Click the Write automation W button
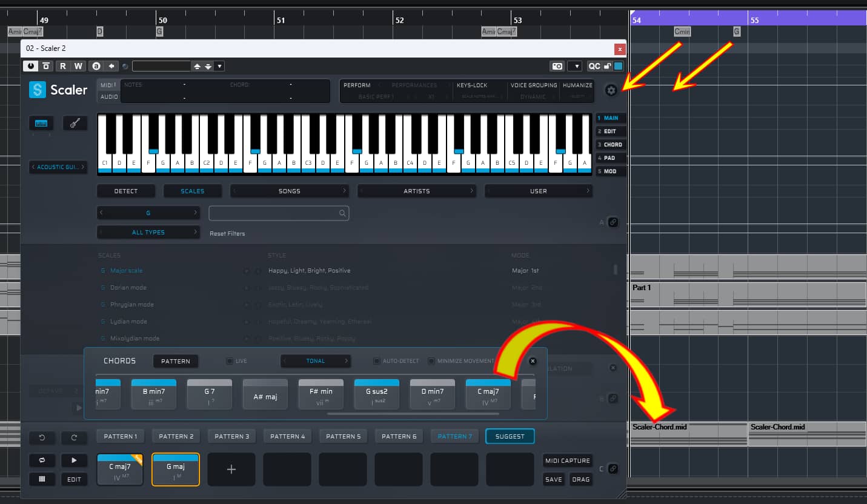Image resolution: width=867 pixels, height=504 pixels. click(x=79, y=66)
